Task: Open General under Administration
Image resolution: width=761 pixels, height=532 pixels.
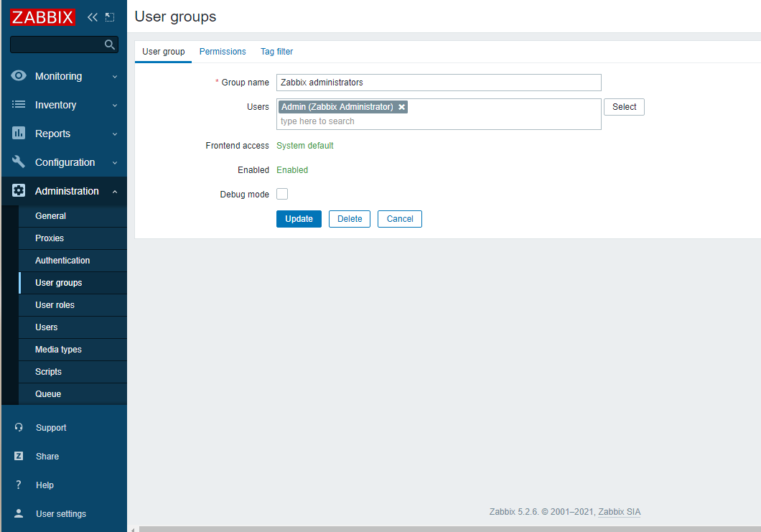Action: pos(73,216)
